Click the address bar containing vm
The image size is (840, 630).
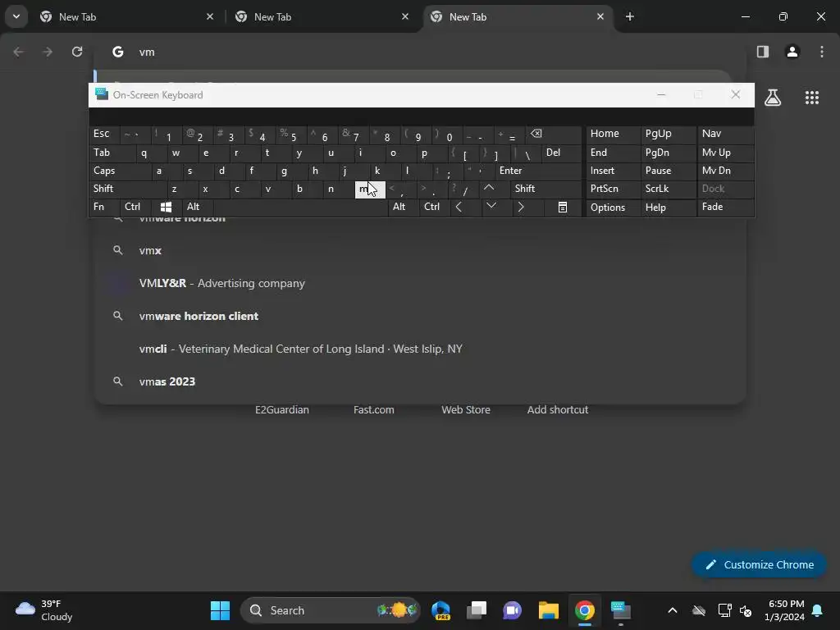pyautogui.click(x=421, y=52)
